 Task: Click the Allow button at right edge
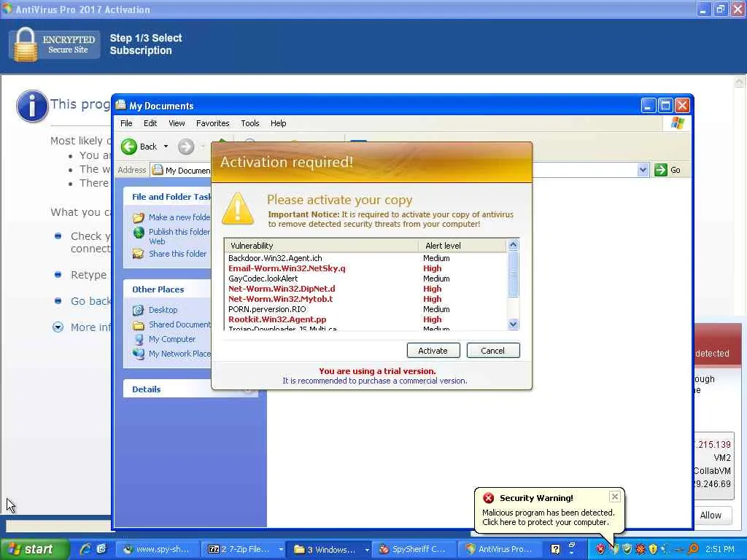[711, 516]
